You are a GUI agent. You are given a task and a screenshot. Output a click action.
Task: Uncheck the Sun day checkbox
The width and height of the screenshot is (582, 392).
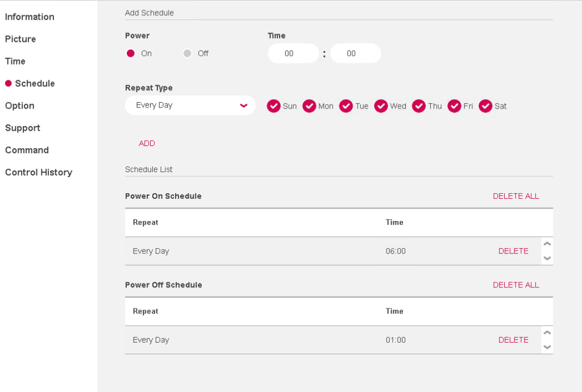coord(274,106)
